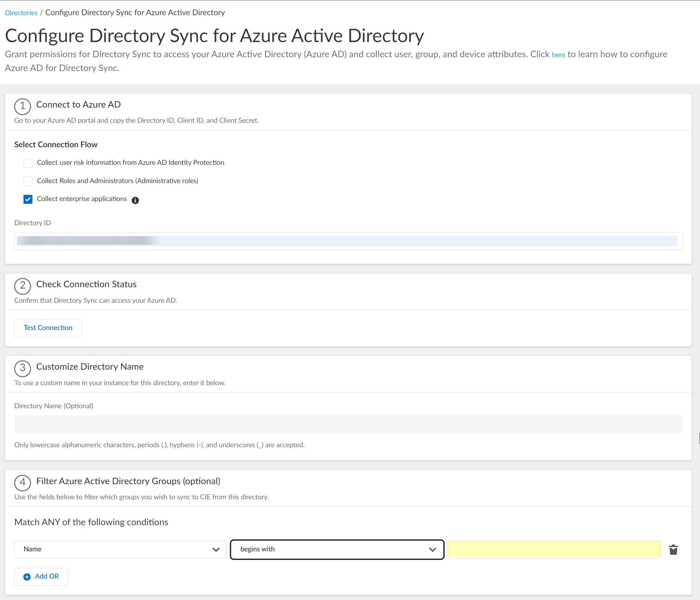
Task: Click chevron arrow on Name dropdown
Action: [216, 550]
